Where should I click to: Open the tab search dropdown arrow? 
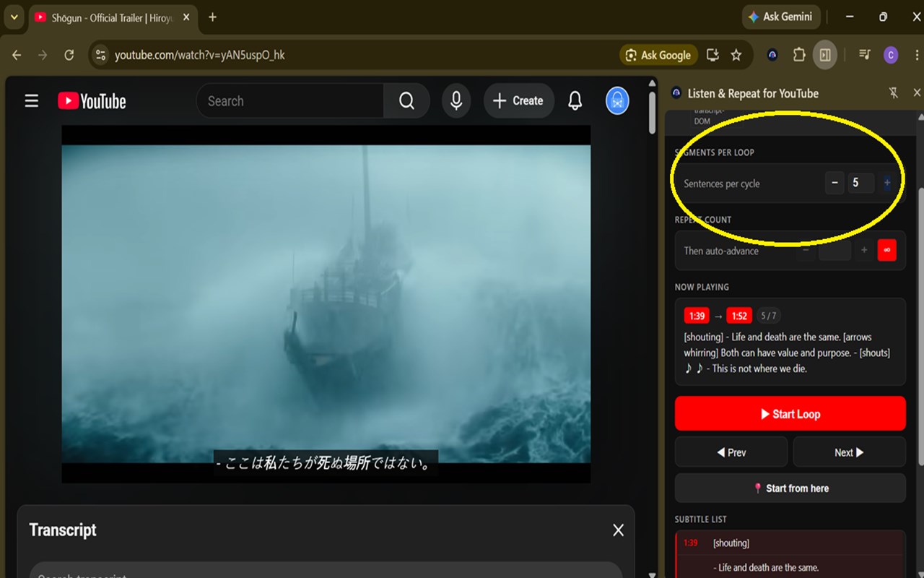click(x=14, y=17)
